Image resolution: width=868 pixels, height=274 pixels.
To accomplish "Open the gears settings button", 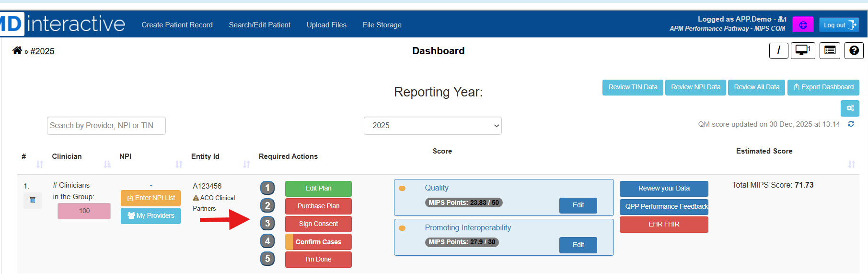I will [850, 108].
